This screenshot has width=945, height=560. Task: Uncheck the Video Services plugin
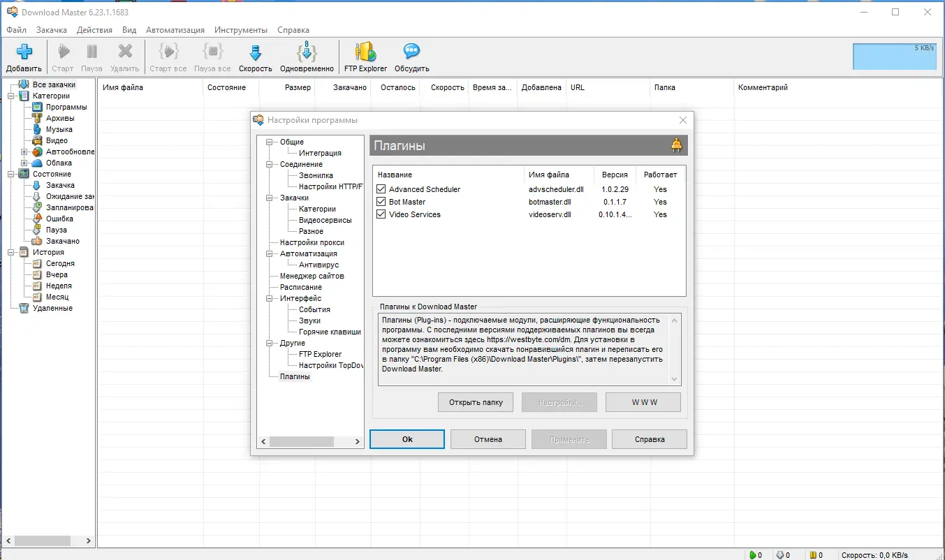(381, 214)
